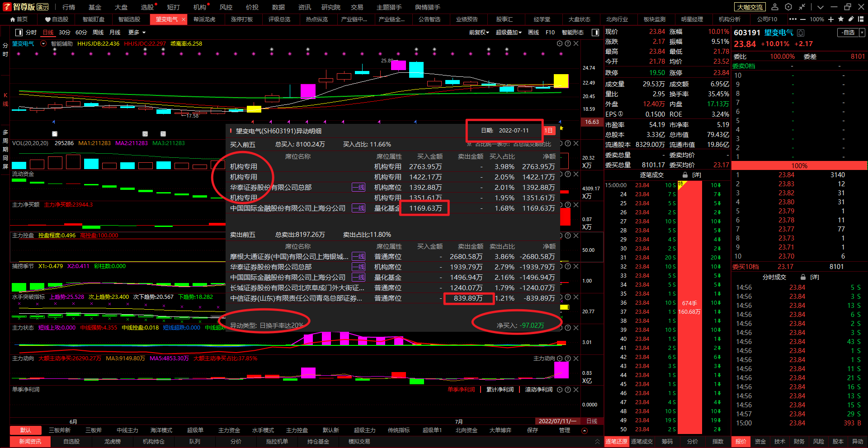Click the price alert bell next to 望变电气
The height and width of the screenshot is (448, 868).
pyautogui.click(x=801, y=33)
